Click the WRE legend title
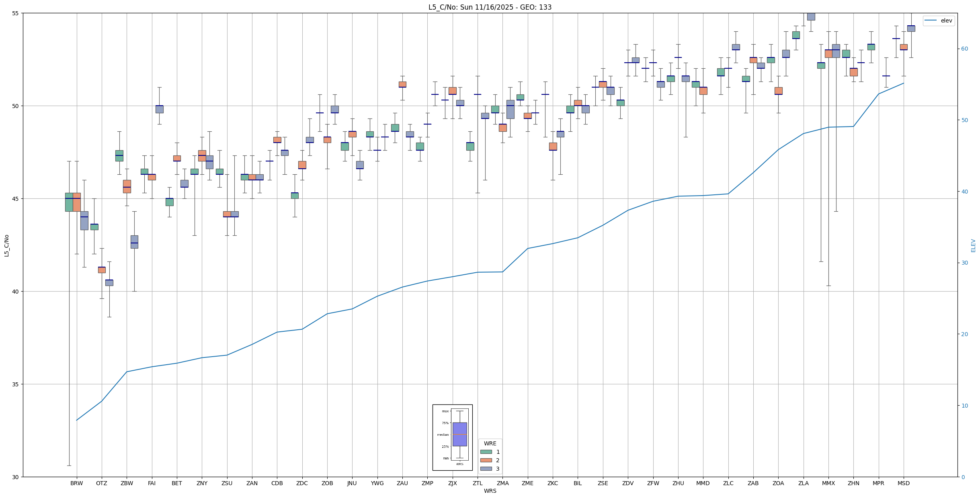The width and height of the screenshot is (980, 498). (490, 443)
